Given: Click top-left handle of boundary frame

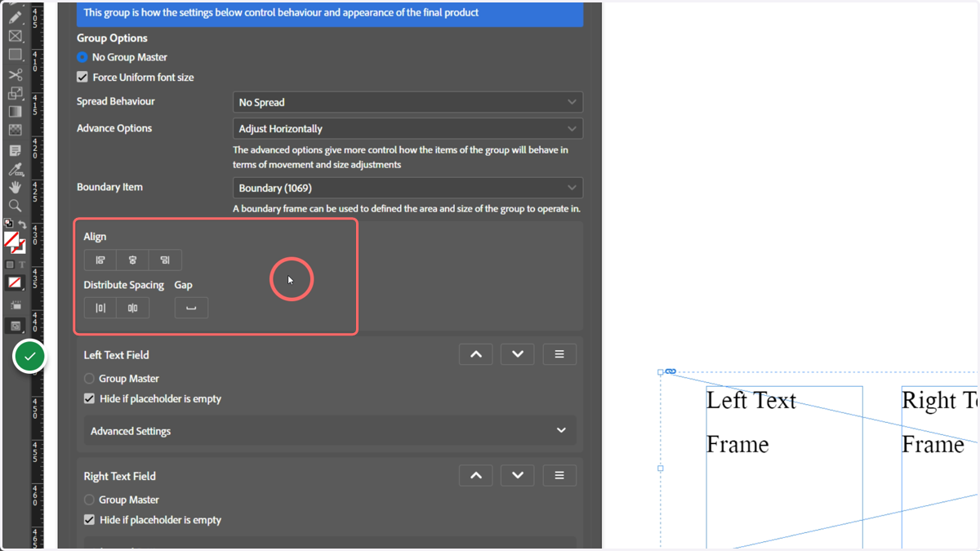Looking at the screenshot, I should click(x=661, y=372).
